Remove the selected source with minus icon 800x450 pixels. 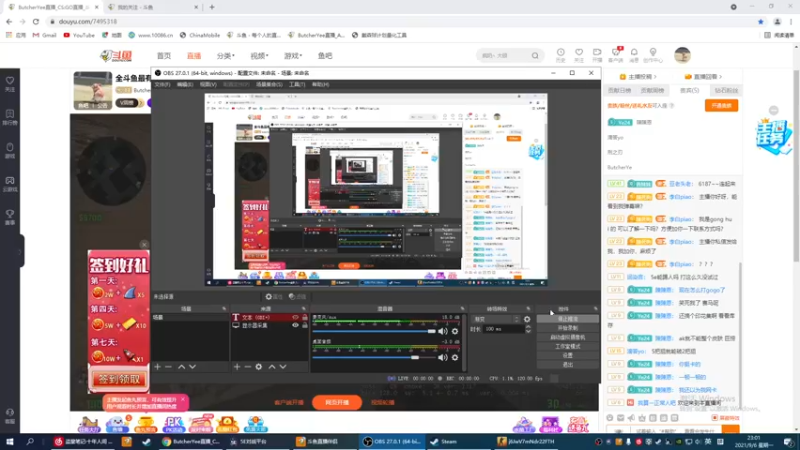click(247, 367)
